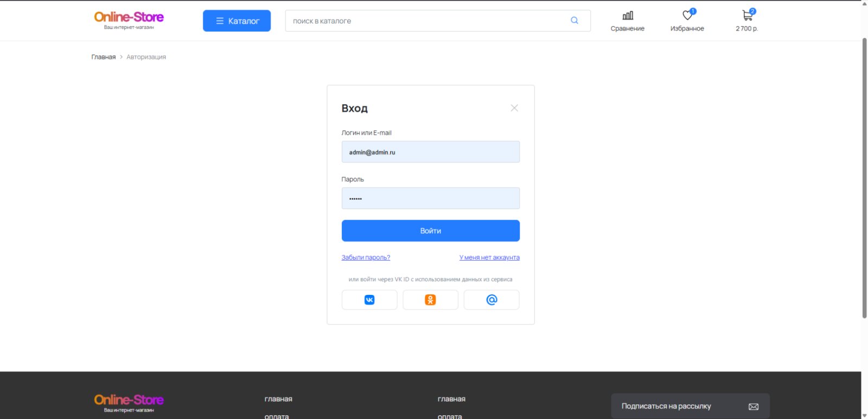Screen dimensions: 868x419
Task: Click У меня нет аккаунта link
Action: (489, 257)
